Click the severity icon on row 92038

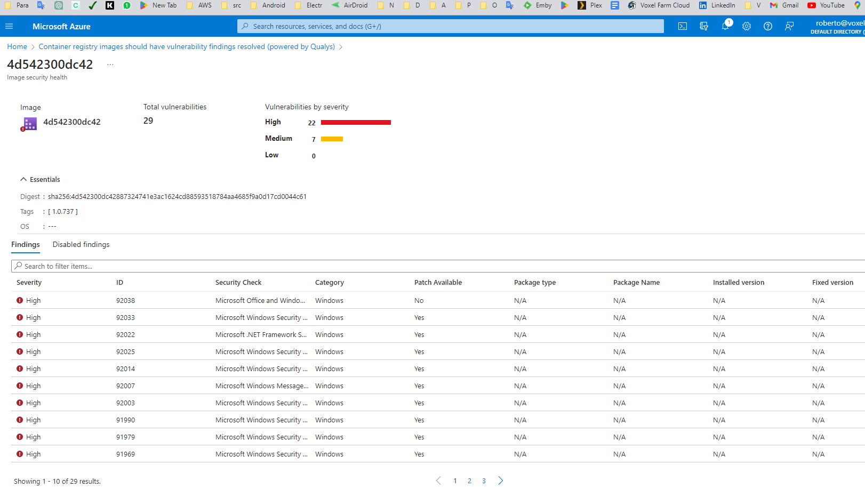point(20,300)
